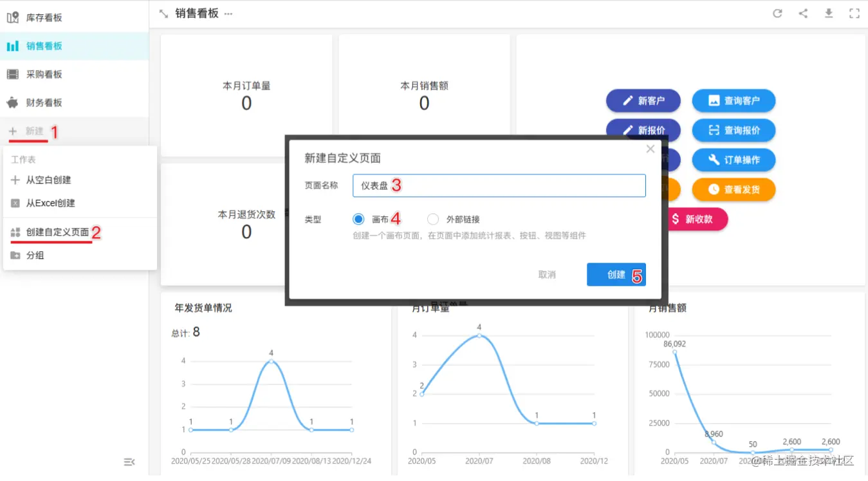
Task: Click the expand arrows icon beside 销售看板 title
Action: (163, 14)
